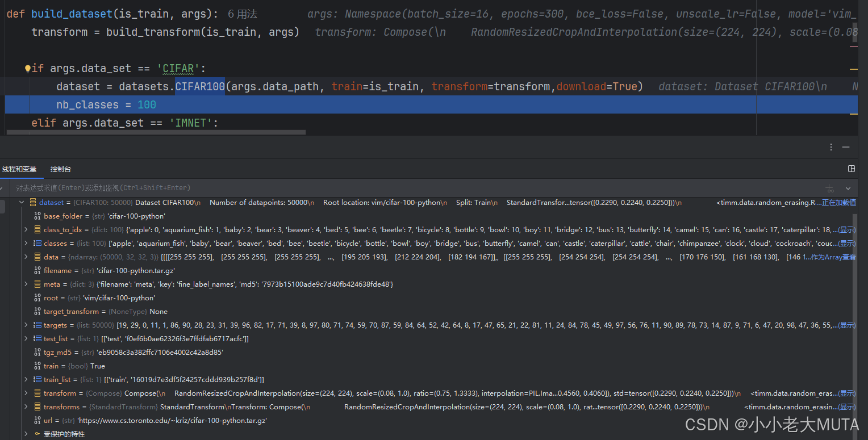Click the root variable's type icon
The image size is (868, 440).
pyautogui.click(x=37, y=297)
